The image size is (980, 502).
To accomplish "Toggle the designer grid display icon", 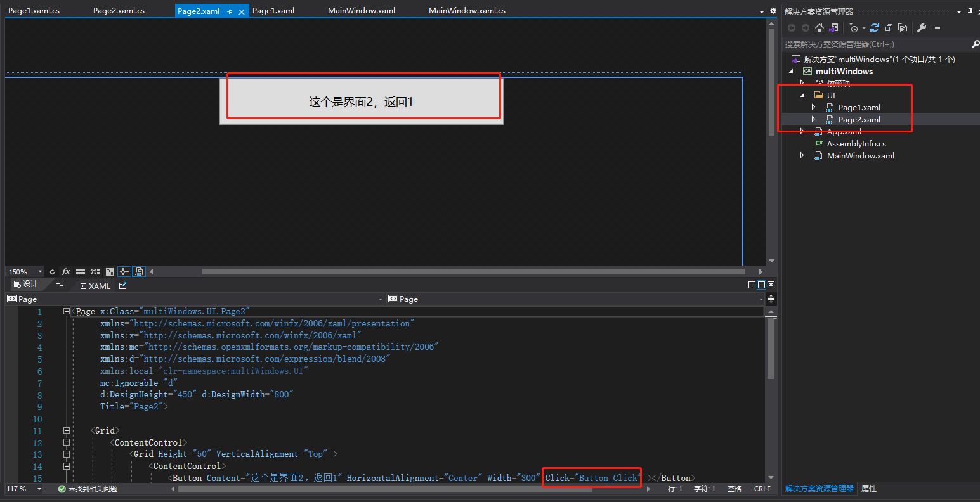I will click(x=82, y=271).
